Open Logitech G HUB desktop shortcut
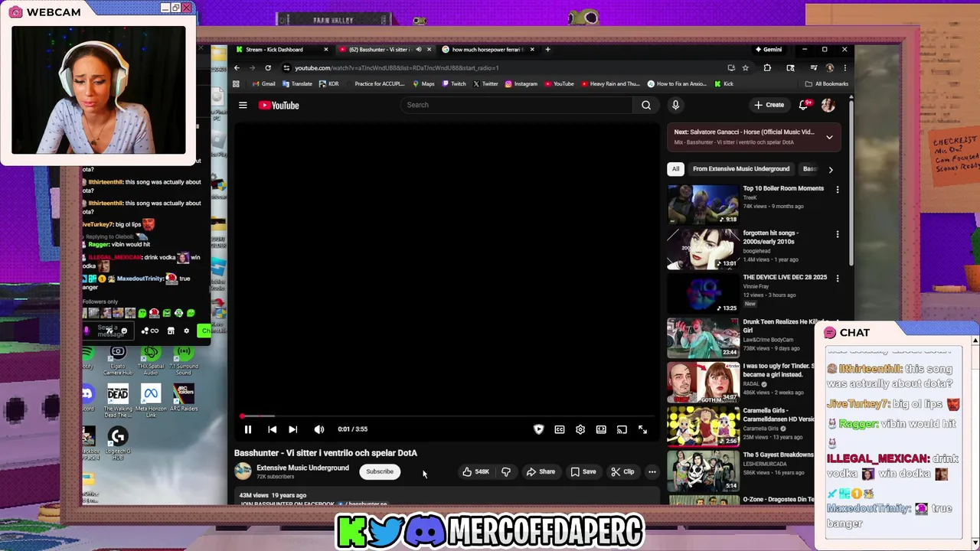 pos(118,444)
